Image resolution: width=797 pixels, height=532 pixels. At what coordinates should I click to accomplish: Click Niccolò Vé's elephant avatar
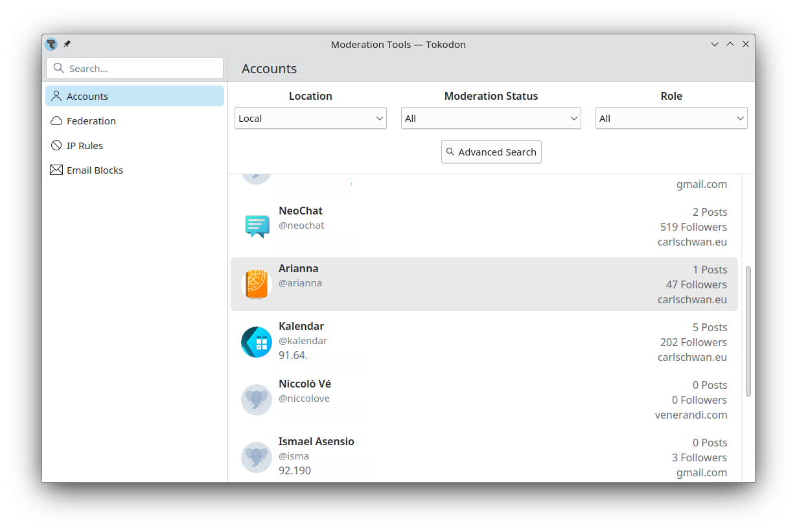(257, 399)
